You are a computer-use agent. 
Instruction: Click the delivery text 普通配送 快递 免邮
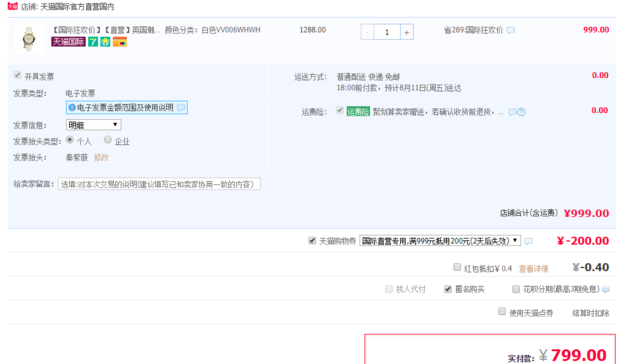coord(368,77)
